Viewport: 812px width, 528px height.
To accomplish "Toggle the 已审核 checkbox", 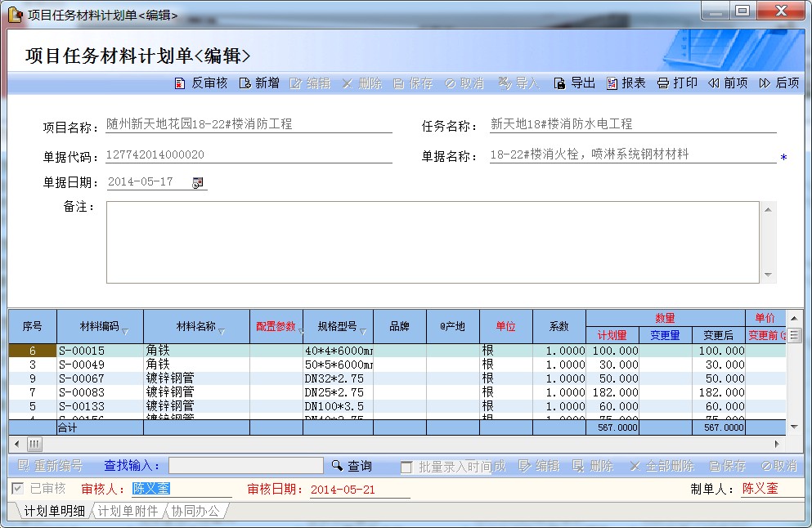I will coord(18,489).
